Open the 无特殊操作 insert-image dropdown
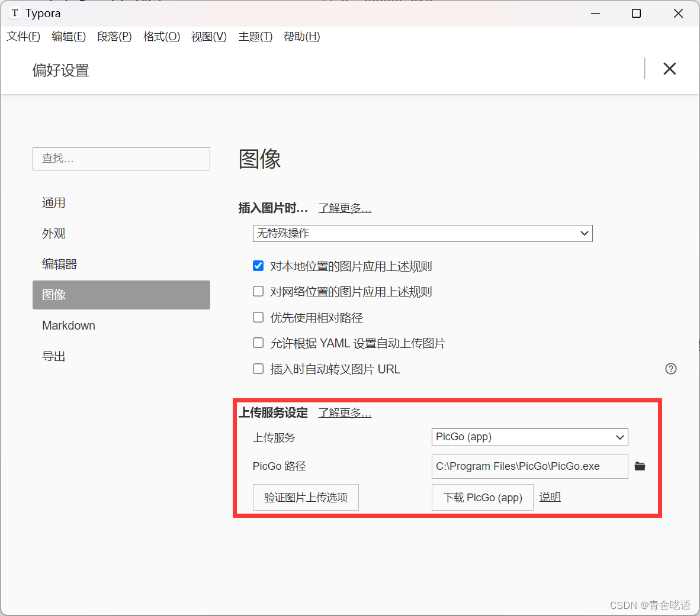This screenshot has height=616, width=700. click(422, 233)
